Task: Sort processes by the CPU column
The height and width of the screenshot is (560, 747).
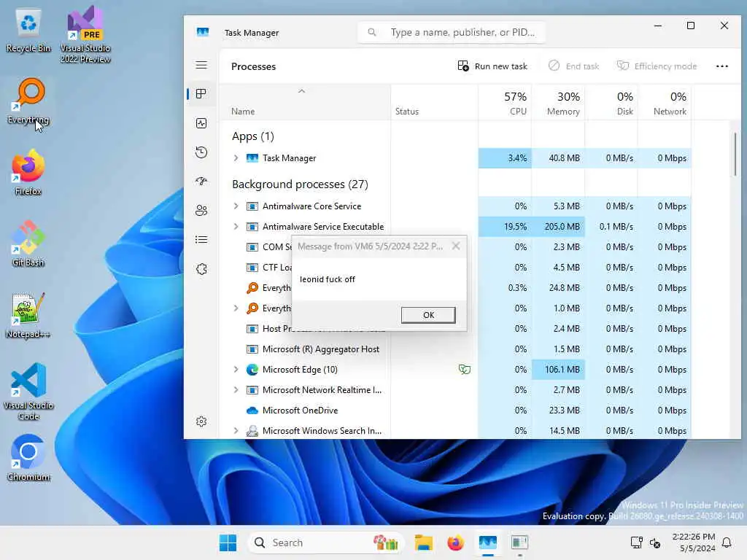Action: [505, 103]
